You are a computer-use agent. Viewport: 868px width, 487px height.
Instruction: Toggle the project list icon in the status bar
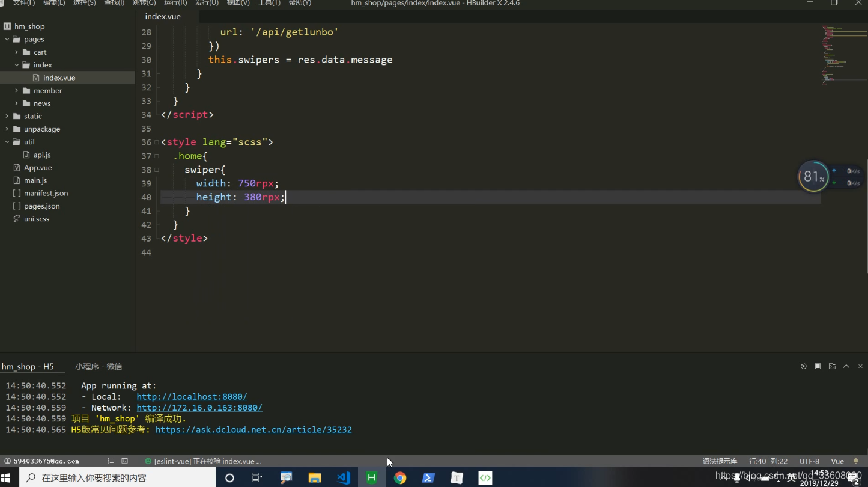tap(111, 461)
